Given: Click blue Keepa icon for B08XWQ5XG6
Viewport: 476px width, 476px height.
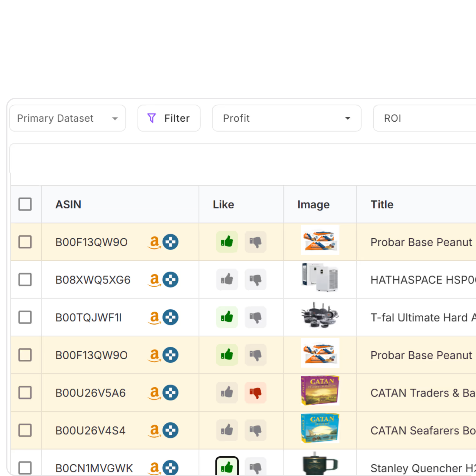Looking at the screenshot, I should click(x=170, y=279).
